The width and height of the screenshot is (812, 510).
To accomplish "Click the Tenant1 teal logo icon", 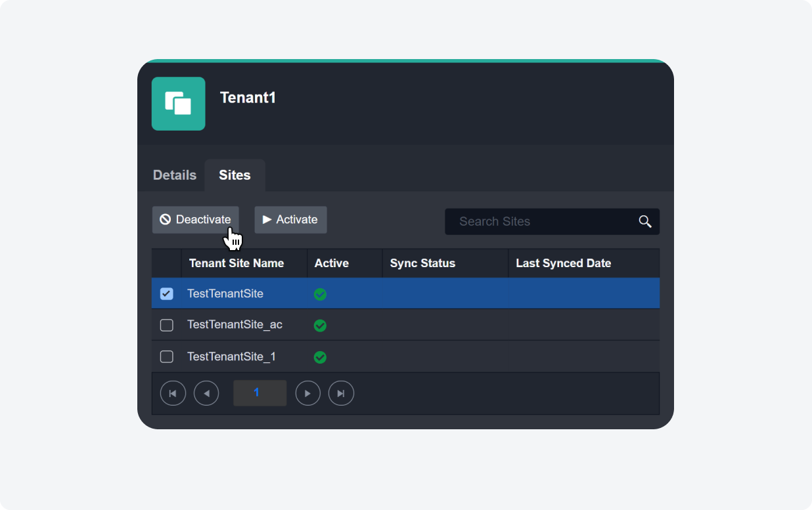I will pos(178,104).
